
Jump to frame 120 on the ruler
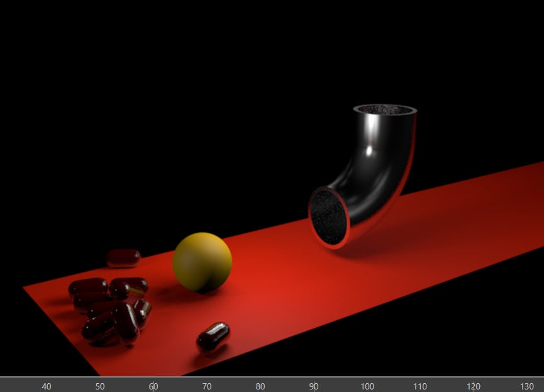(473, 386)
